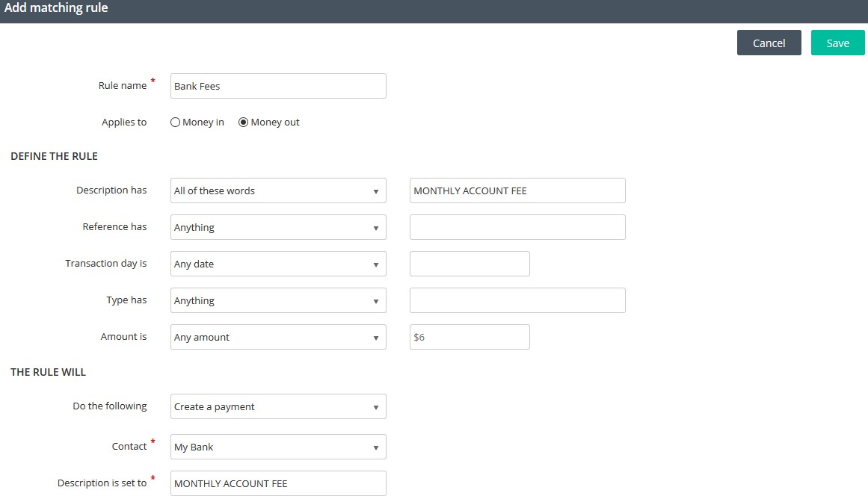Image resolution: width=868 pixels, height=502 pixels.
Task: Edit the Description is set to field
Action: point(278,483)
